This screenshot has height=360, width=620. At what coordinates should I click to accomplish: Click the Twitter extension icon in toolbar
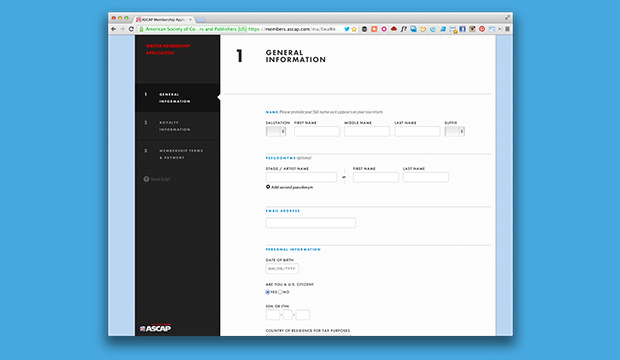click(347, 29)
